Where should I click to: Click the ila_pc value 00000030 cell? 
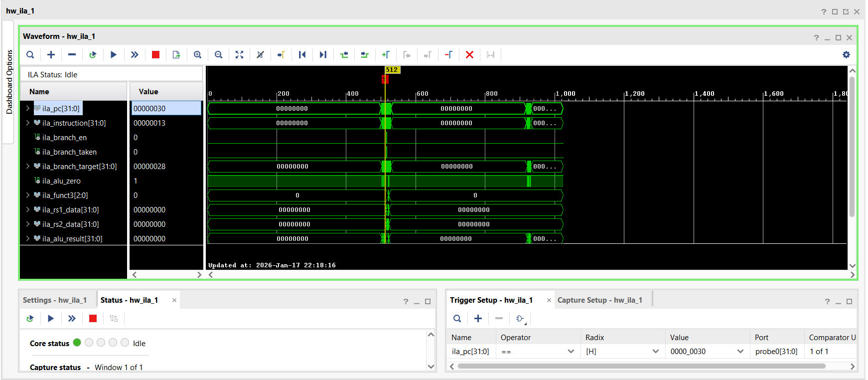166,108
